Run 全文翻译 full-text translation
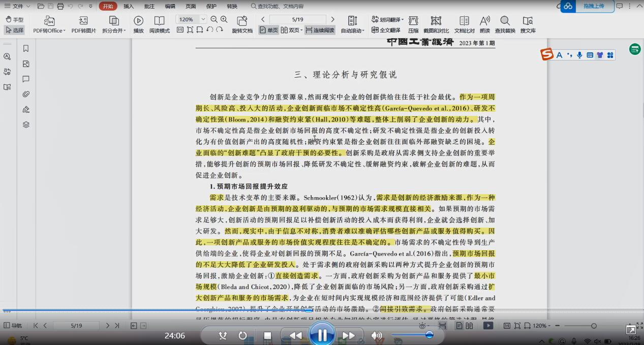This screenshot has width=644, height=345. [386, 30]
